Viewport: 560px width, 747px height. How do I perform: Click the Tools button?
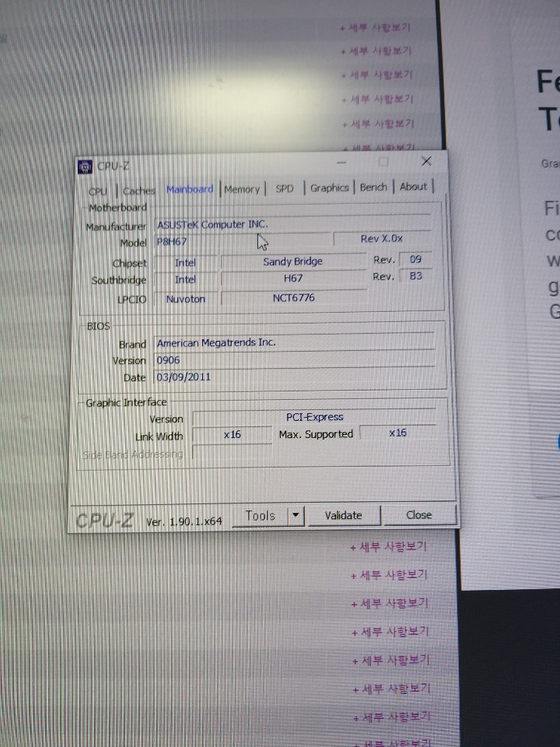point(260,516)
